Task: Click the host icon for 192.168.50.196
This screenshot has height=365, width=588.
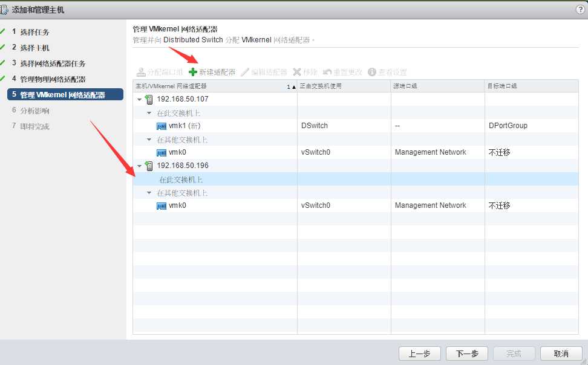Action: click(149, 166)
